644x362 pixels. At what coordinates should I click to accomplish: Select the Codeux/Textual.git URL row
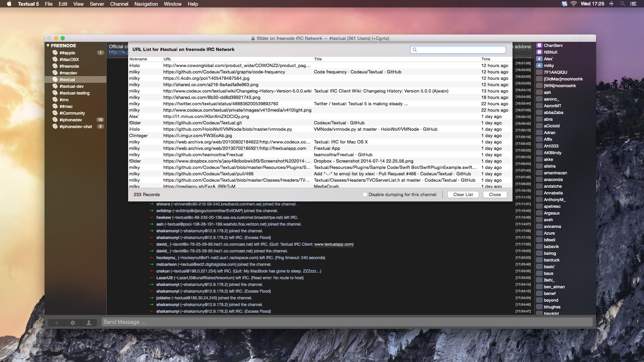coord(320,123)
